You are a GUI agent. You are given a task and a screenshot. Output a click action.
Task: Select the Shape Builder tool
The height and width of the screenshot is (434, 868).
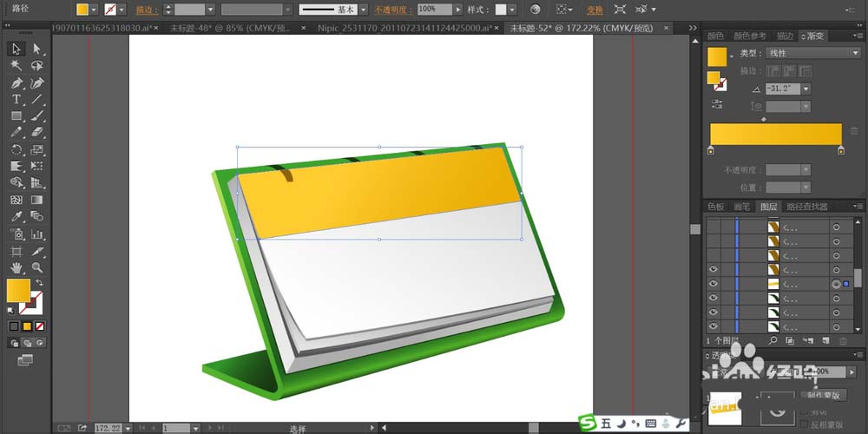tap(16, 182)
